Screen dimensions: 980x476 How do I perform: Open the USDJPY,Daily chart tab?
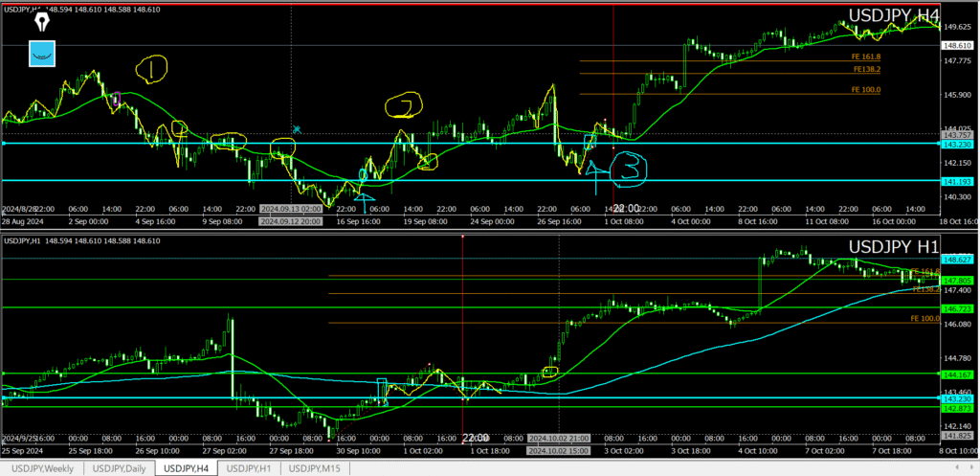pos(120,468)
